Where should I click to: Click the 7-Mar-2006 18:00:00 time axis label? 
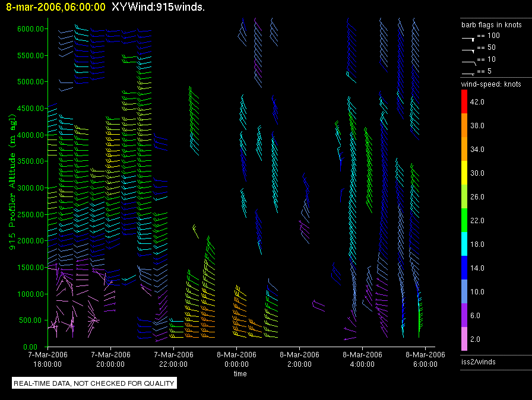click(x=48, y=359)
